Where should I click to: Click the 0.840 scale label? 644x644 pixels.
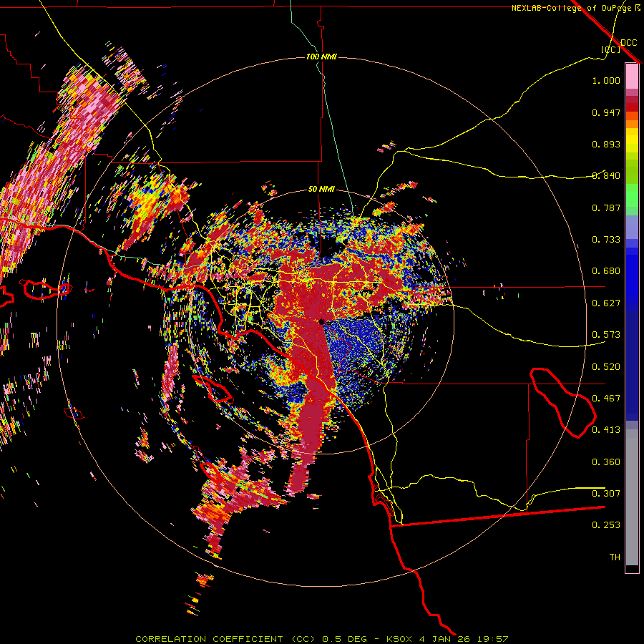[x=606, y=176]
